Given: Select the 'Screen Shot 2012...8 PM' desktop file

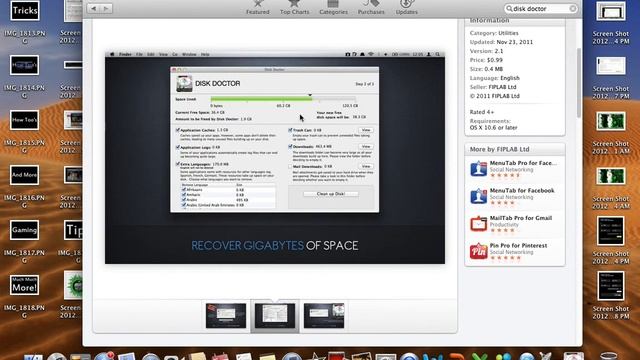Looking at the screenshot, I should pyautogui.click(x=611, y=286).
